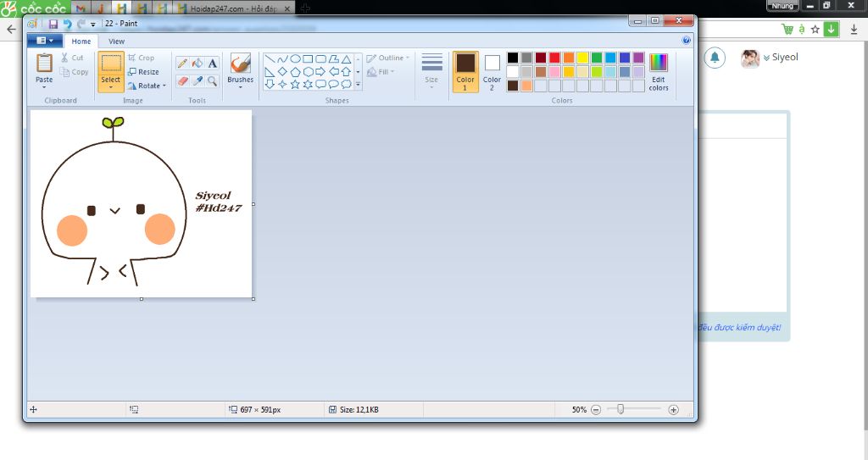Click the Cốc Cốc browser logo
This screenshot has height=460, width=868.
tap(34, 8)
